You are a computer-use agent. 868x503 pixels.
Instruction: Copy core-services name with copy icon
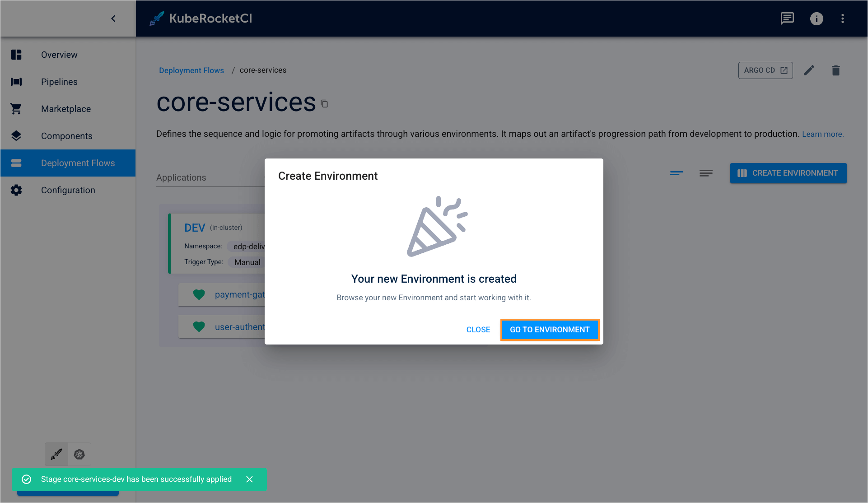coord(324,104)
